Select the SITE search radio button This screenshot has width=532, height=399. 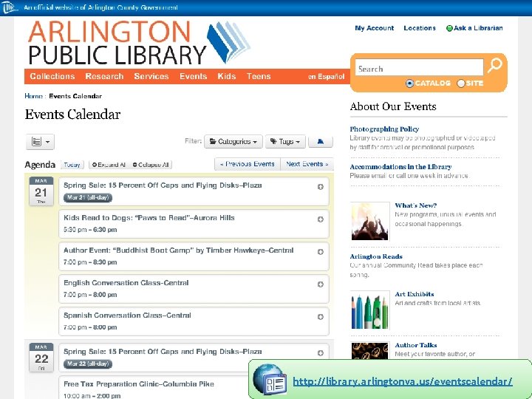click(x=461, y=83)
